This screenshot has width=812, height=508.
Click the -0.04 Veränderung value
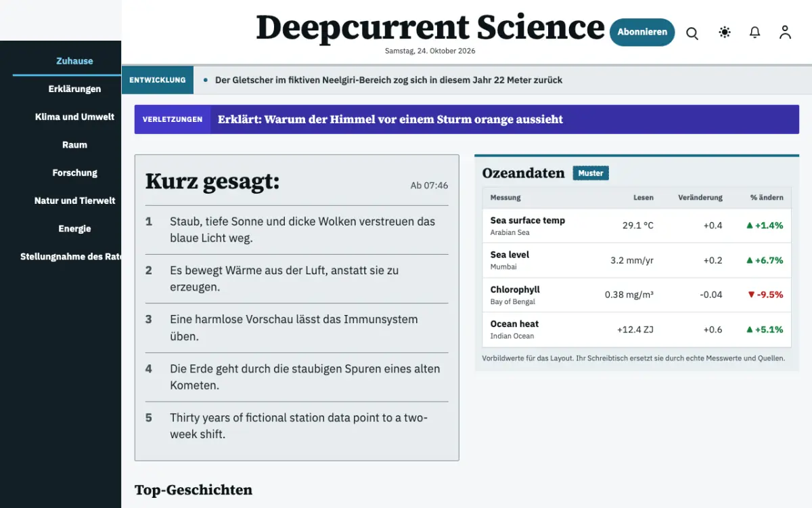(711, 295)
